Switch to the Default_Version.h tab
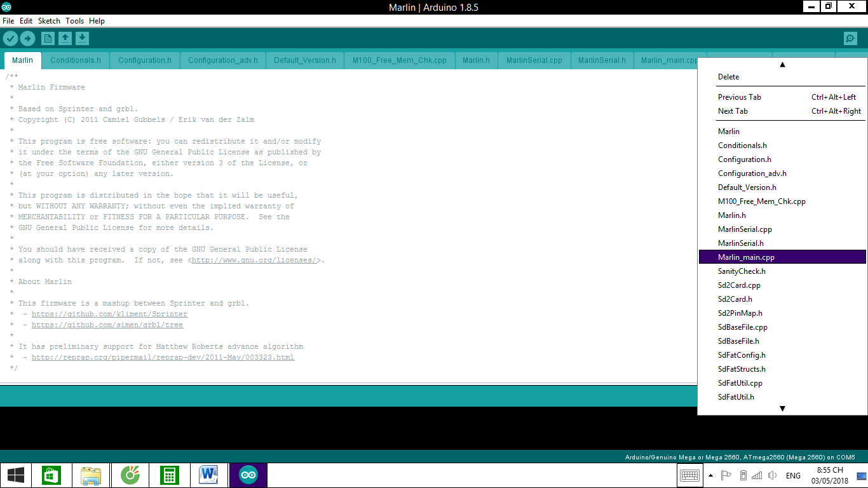 point(305,60)
